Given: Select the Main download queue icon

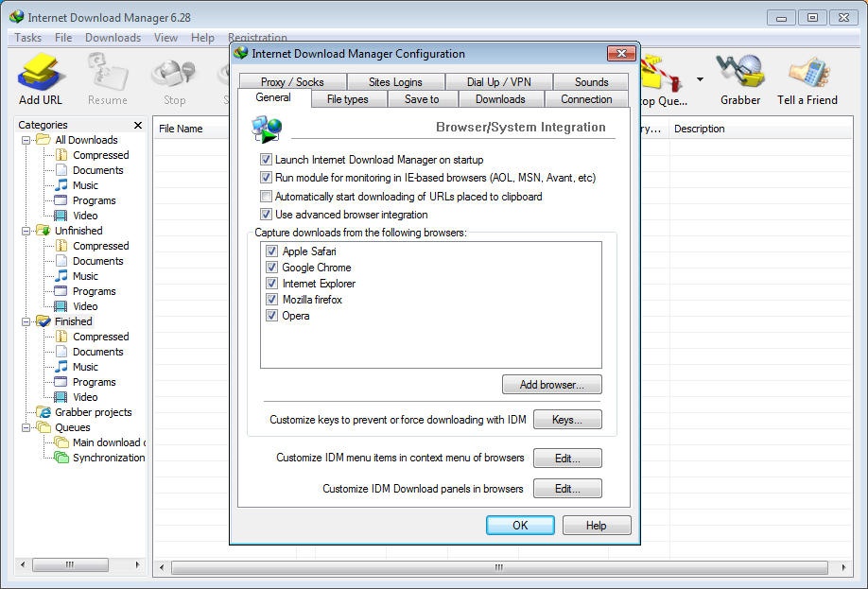Looking at the screenshot, I should (61, 442).
